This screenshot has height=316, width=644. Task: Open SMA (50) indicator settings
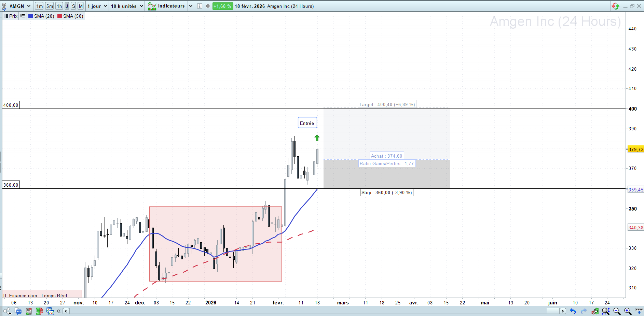[x=70, y=16]
